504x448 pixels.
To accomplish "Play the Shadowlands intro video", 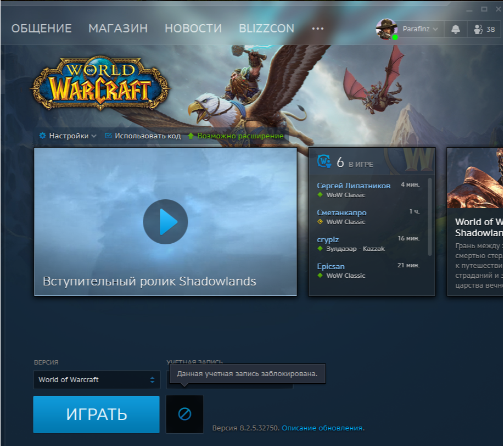I will (165, 222).
